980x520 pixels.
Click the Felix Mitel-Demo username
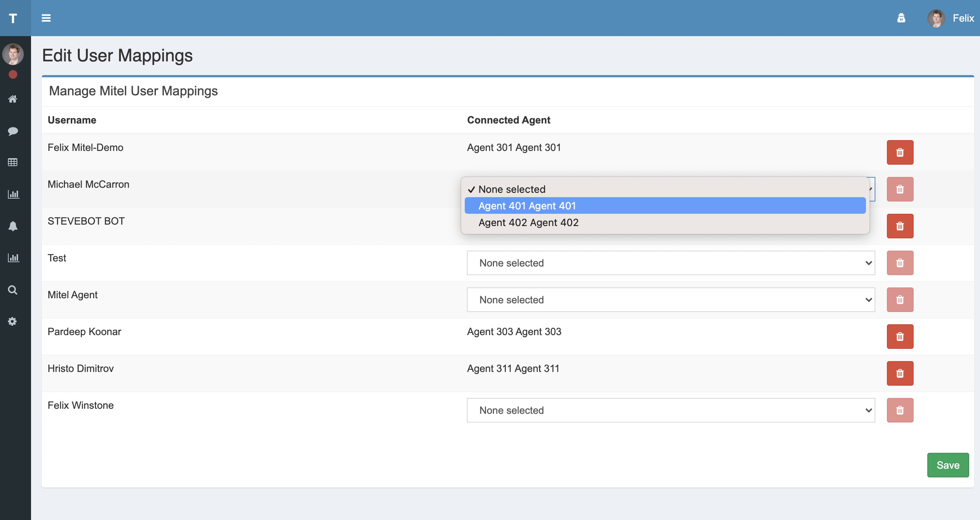coord(85,147)
